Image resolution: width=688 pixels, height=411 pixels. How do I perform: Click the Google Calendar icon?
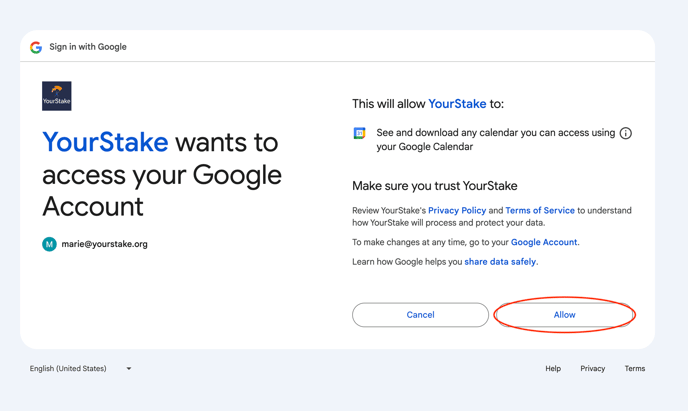click(x=359, y=133)
